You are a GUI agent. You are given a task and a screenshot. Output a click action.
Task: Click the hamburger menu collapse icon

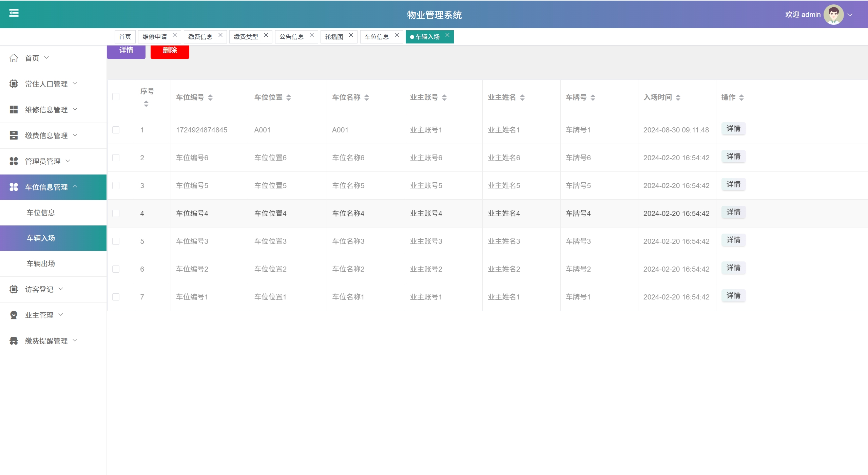click(x=14, y=13)
